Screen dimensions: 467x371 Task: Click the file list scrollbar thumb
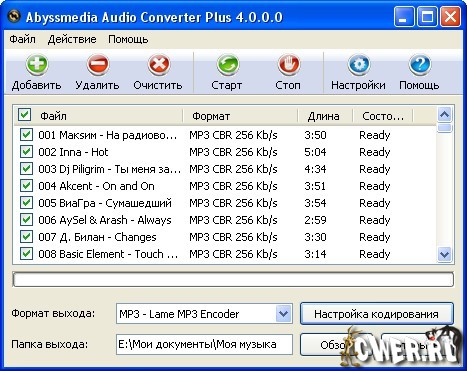point(445,128)
